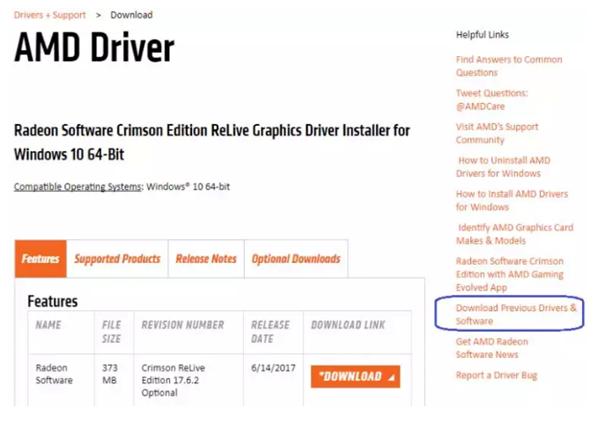Switch to the Supported Products tab
The height and width of the screenshot is (429, 605).
pos(117,258)
